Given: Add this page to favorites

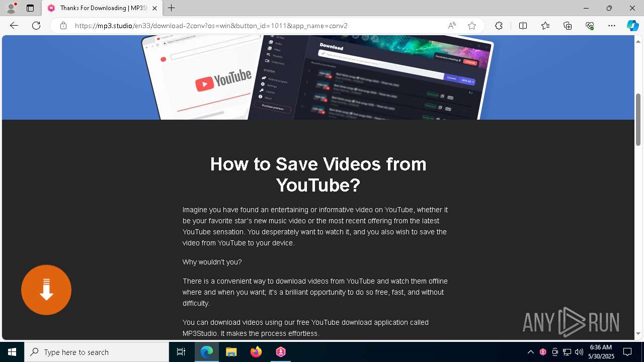Looking at the screenshot, I should (472, 26).
